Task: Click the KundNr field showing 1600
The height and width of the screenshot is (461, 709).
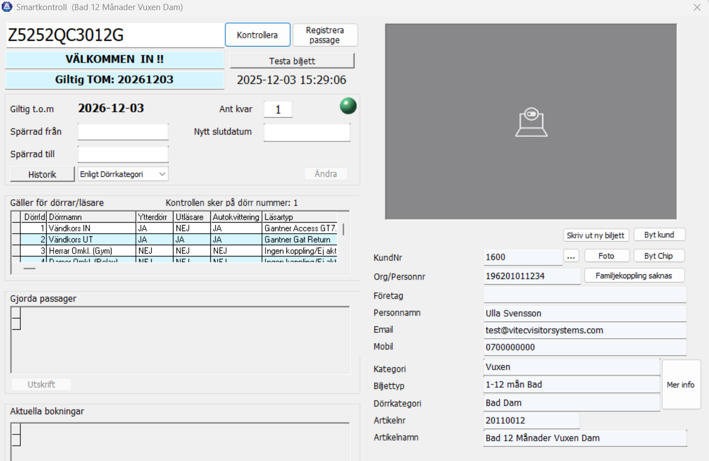Action: point(523,257)
